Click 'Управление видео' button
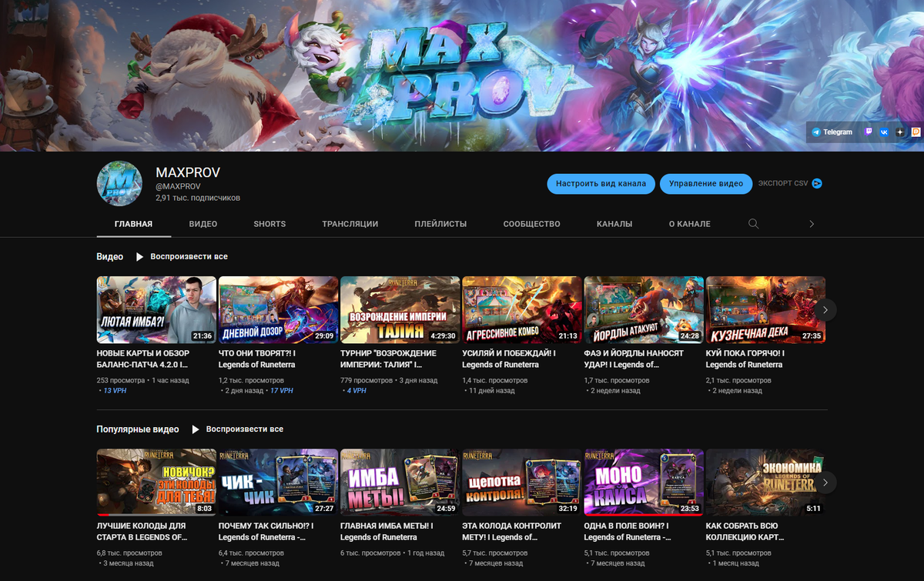 pos(706,183)
